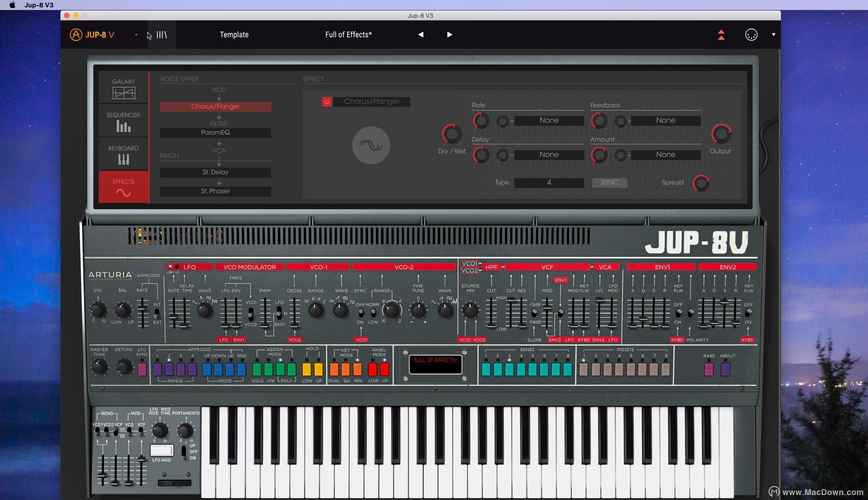
Task: Collapse the extension panel with orange arrows
Action: coord(721,35)
